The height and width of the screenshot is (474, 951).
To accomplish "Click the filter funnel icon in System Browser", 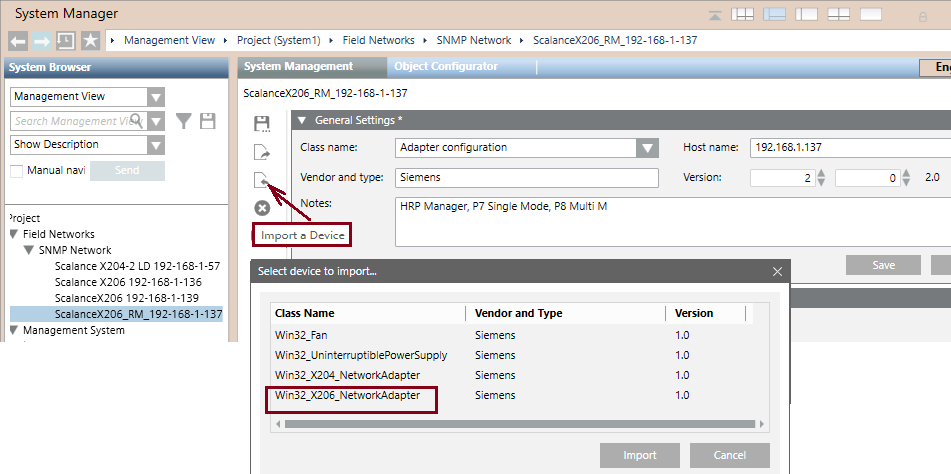I will pos(184,121).
